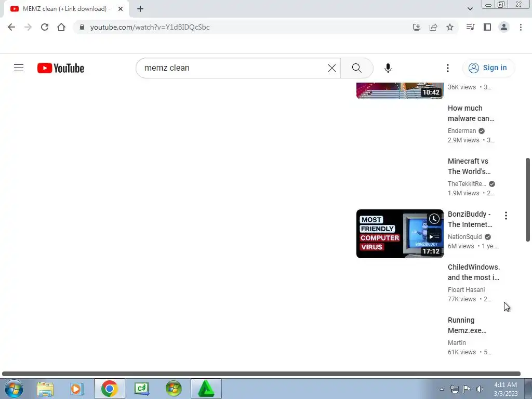Open the C# application in taskbar
532x399 pixels.
click(141, 389)
